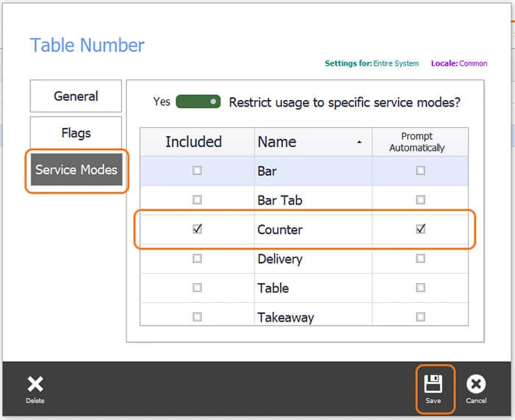Viewport: 515px width, 420px height.
Task: Check Included for Delivery
Action: [x=197, y=258]
